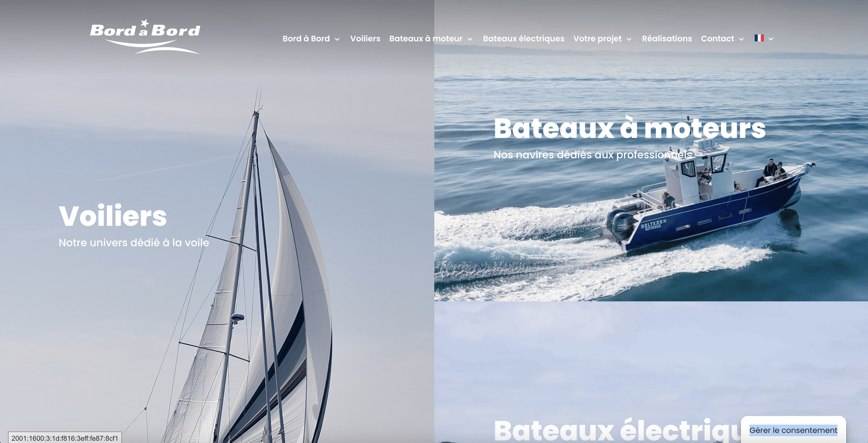868x443 pixels.
Task: Expand the Contact submenu arrow
Action: tap(741, 39)
